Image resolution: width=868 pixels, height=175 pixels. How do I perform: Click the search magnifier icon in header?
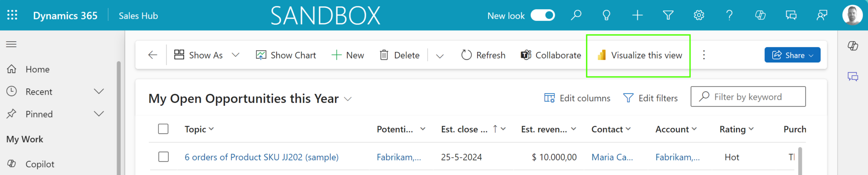pyautogui.click(x=576, y=16)
